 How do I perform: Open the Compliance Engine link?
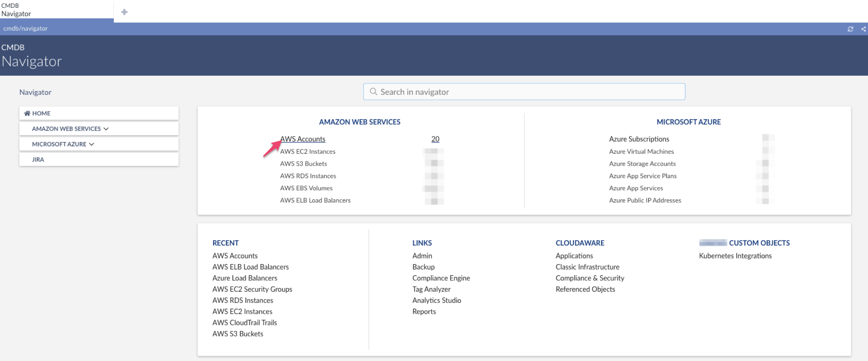click(x=441, y=278)
